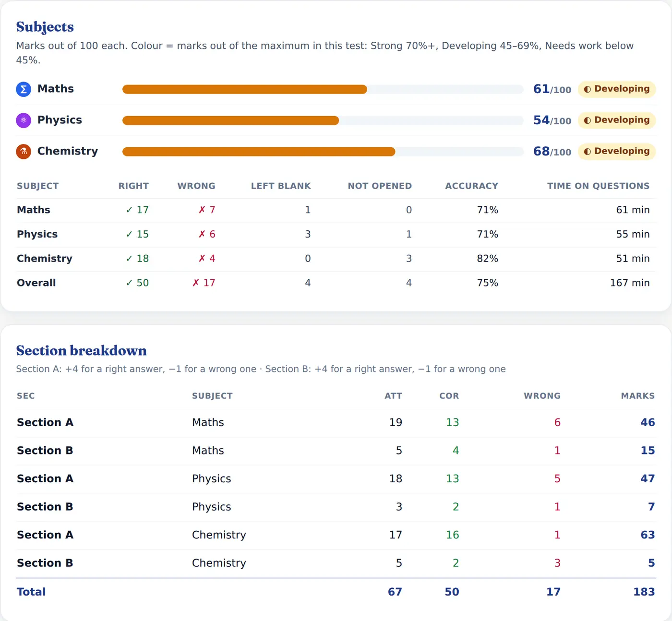
Task: Click the "Overall" row label
Action: [x=36, y=283]
